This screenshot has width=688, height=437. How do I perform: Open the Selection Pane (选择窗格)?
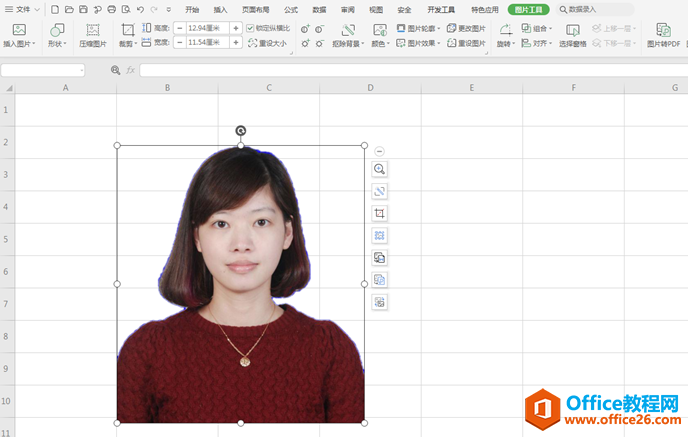click(573, 35)
